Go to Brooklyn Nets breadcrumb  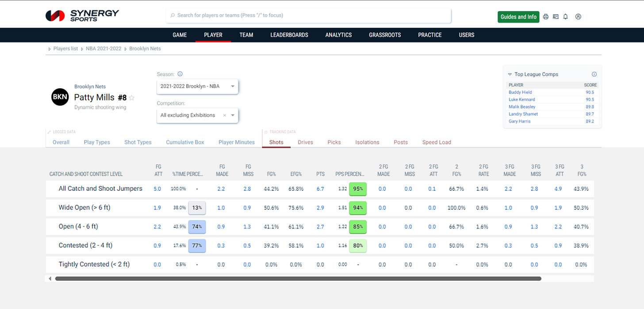145,49
